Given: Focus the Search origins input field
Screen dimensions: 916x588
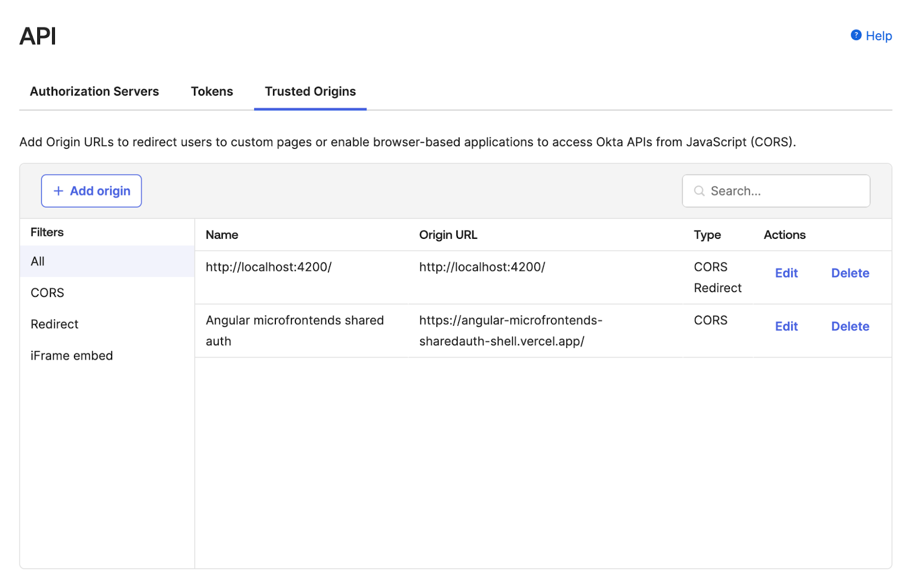Looking at the screenshot, I should (x=784, y=191).
